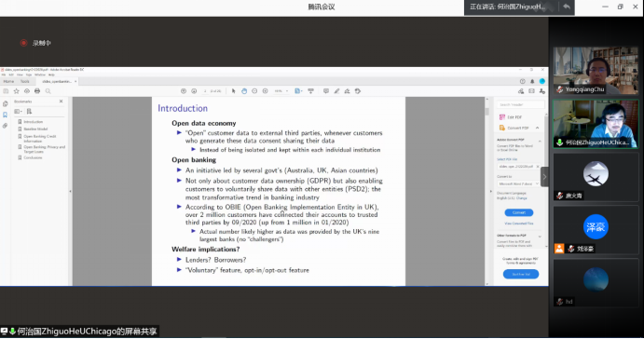Toggle the page thumbnails panel icon

[5, 103]
